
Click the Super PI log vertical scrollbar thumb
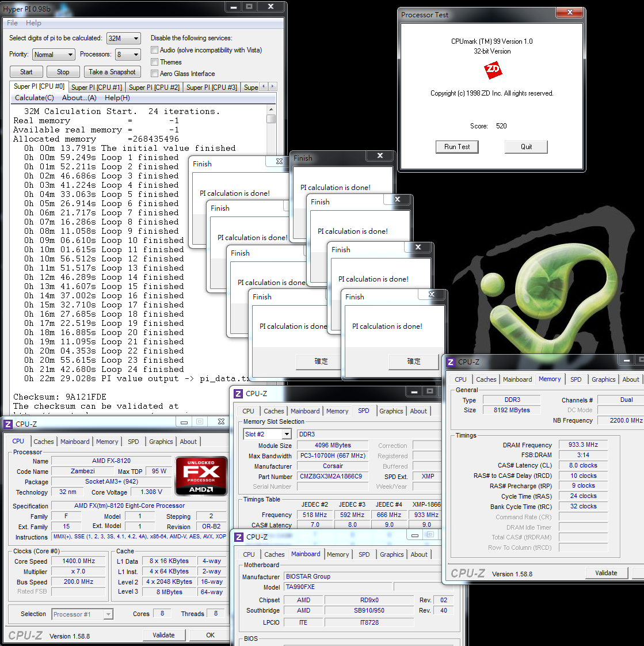point(271,119)
